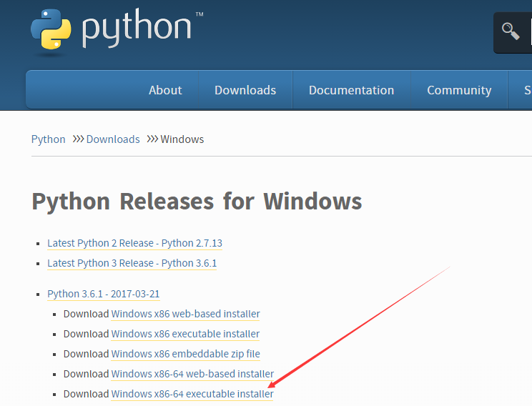This screenshot has height=406, width=532.
Task: Open the Downloads navigation menu
Action: point(245,90)
